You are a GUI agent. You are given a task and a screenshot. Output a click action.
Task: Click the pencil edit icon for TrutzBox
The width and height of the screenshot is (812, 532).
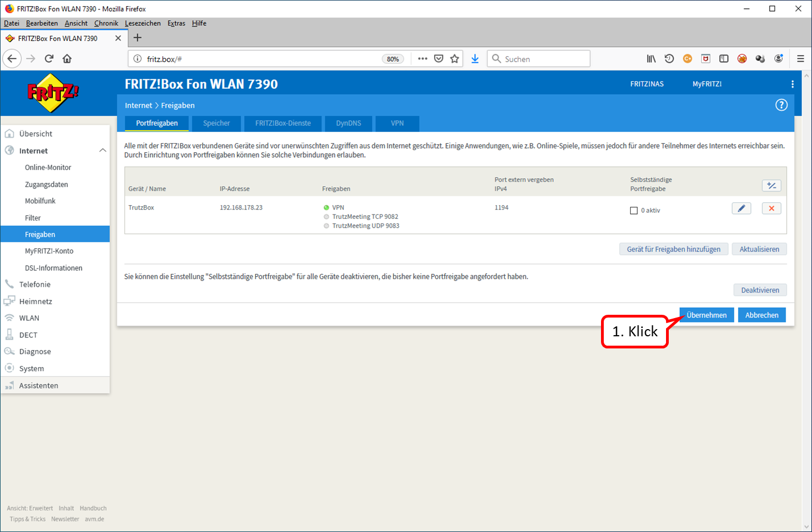point(741,208)
